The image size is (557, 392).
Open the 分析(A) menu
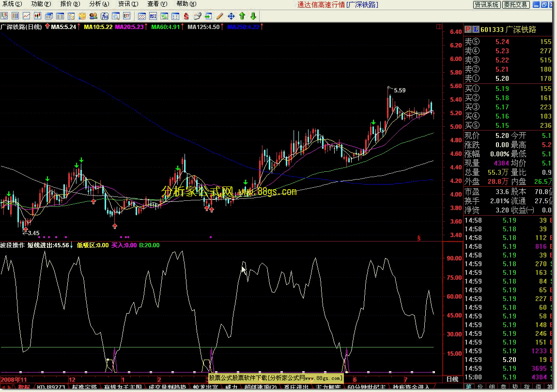coord(99,4)
